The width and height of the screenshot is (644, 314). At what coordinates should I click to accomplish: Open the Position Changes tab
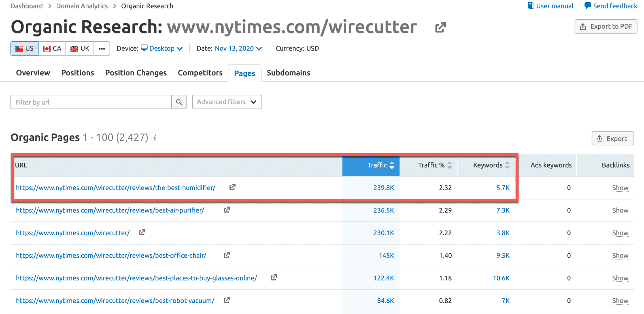coord(136,73)
